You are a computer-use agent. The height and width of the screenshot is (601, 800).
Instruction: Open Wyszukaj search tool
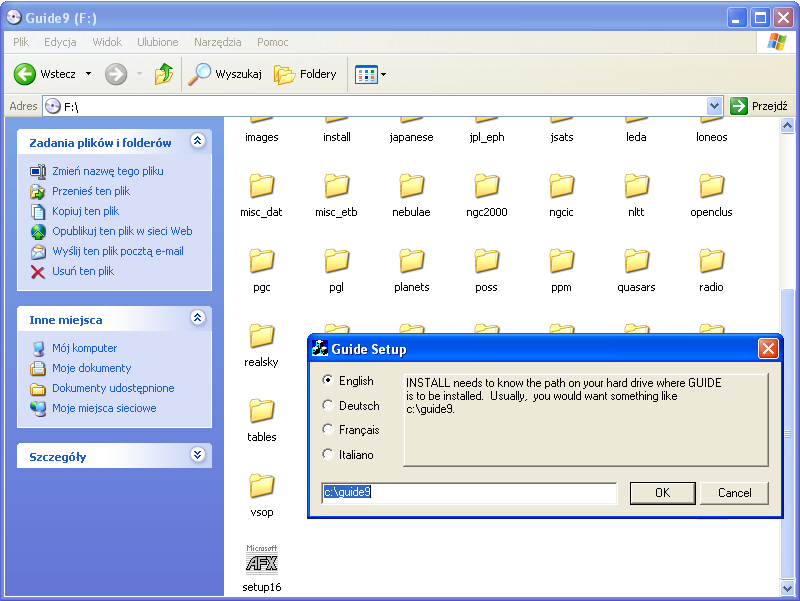(225, 74)
